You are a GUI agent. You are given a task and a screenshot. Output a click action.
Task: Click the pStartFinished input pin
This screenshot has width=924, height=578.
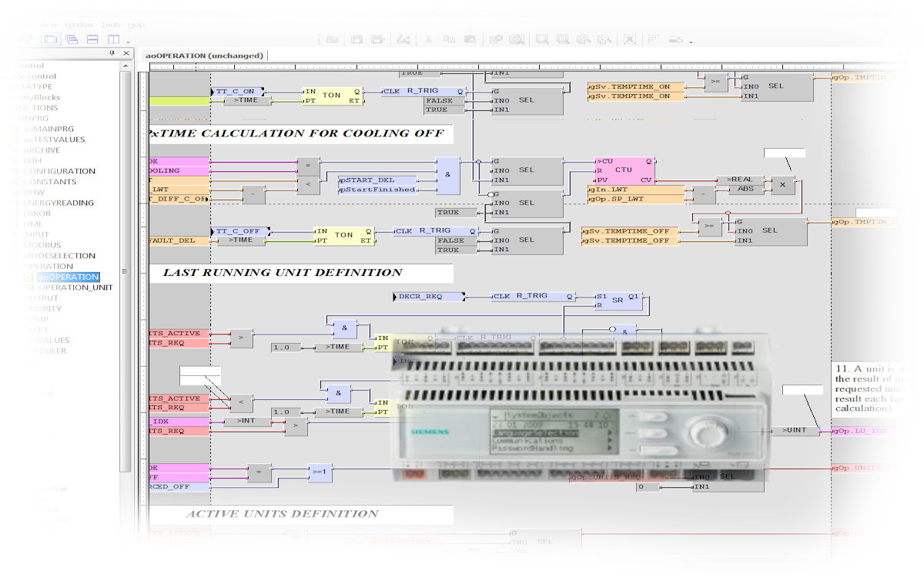click(x=378, y=190)
